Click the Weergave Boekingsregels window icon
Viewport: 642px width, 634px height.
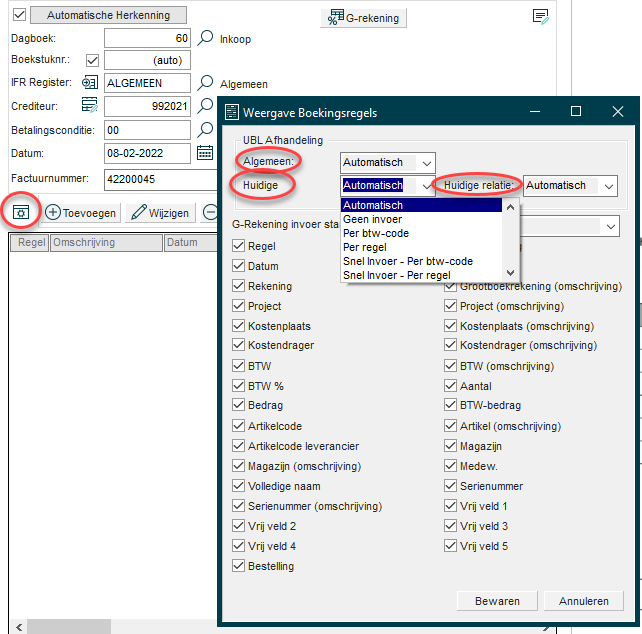232,112
